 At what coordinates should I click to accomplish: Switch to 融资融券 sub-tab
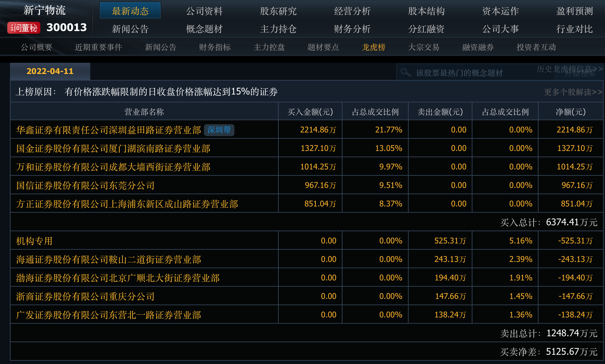point(478,47)
